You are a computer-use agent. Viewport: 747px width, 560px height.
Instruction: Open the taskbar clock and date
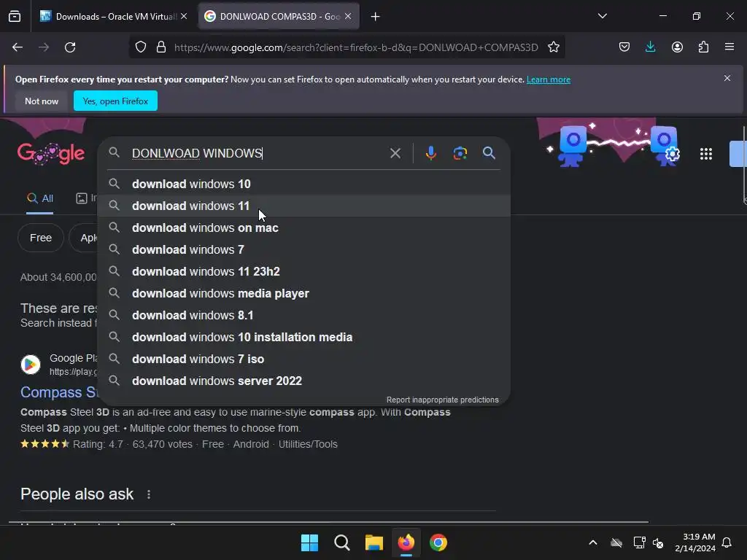tap(695, 542)
